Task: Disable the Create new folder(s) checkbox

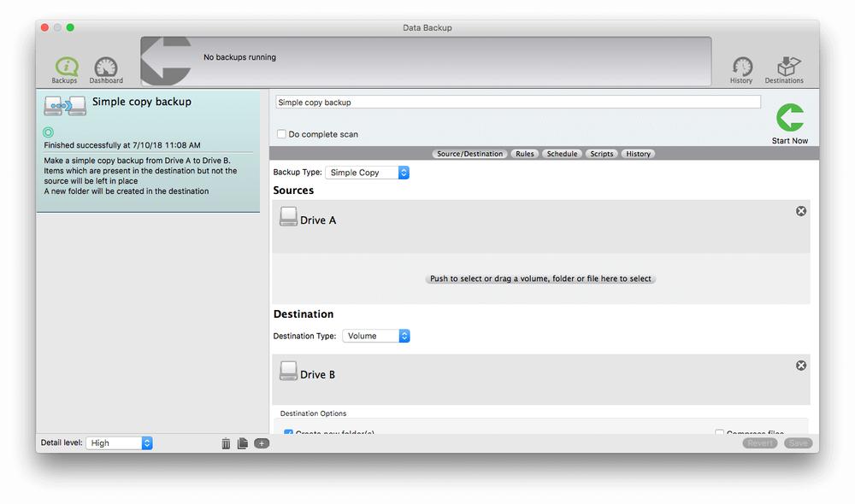Action: click(289, 433)
